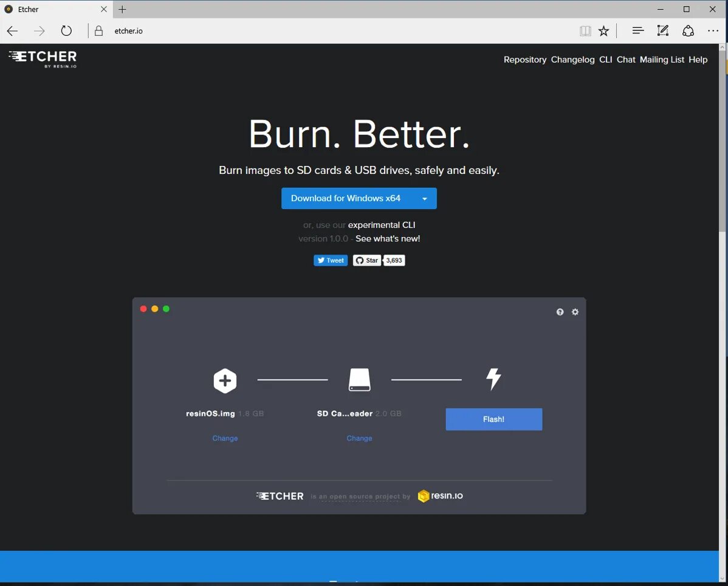Image resolution: width=728 pixels, height=586 pixels.
Task: Click the drive icon in app preview
Action: point(359,380)
